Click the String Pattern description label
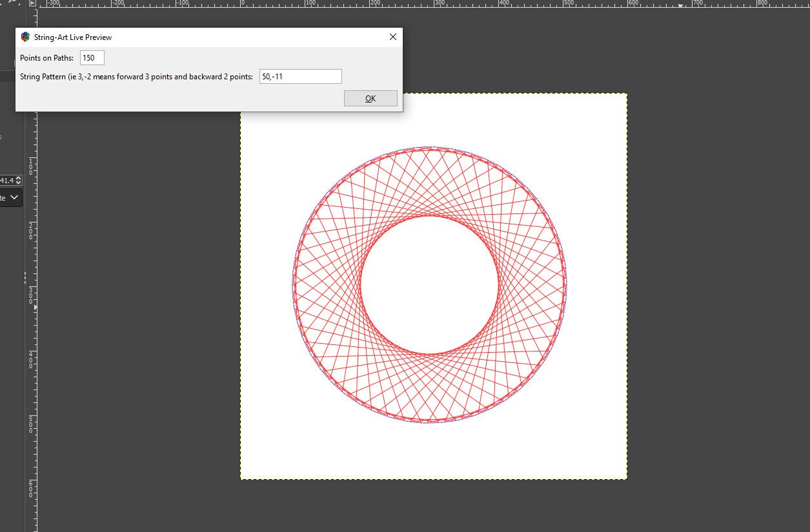Image resolution: width=810 pixels, height=532 pixels. click(136, 77)
